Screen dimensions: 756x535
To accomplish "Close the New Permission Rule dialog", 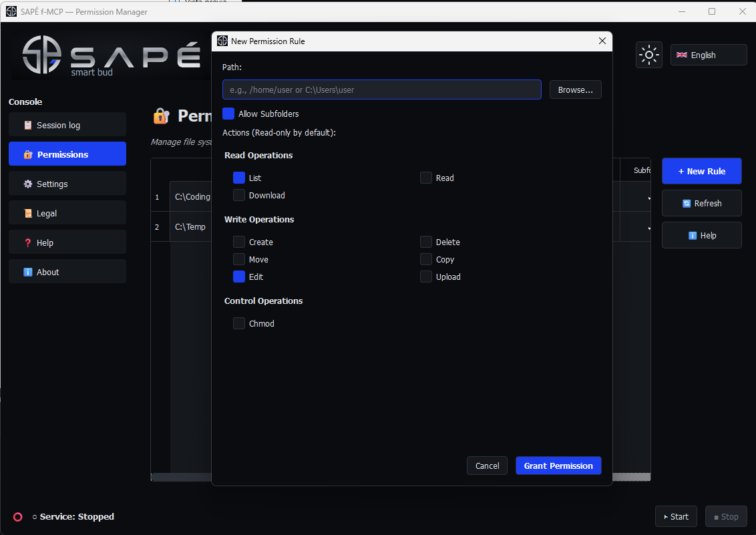I will point(602,41).
